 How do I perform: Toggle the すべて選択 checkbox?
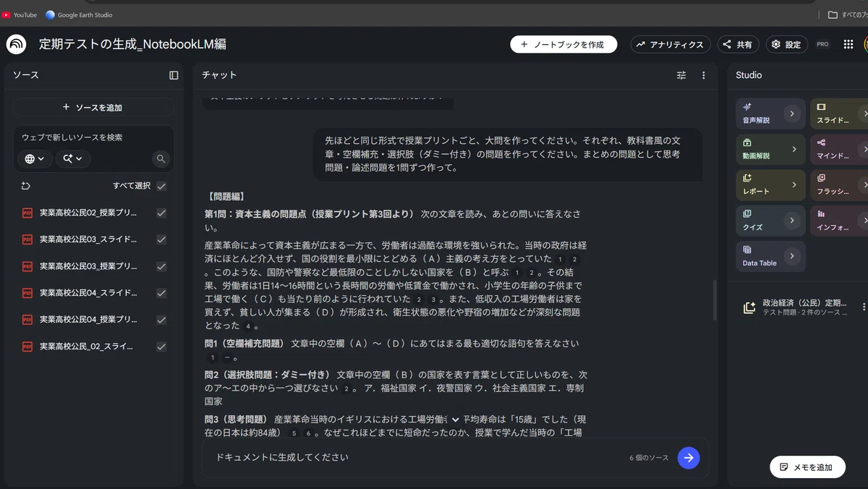tap(161, 186)
